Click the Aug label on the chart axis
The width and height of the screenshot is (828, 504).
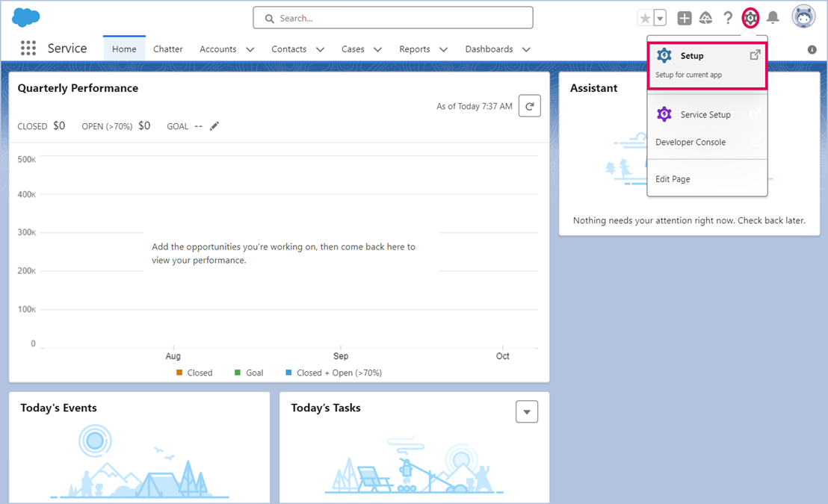(x=173, y=356)
